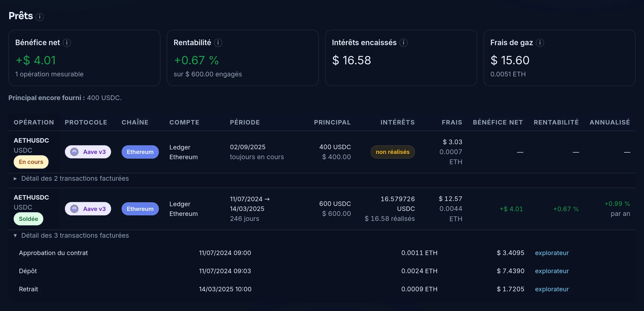Screen dimensions: 644x311
Task: Click the 02/09/2025 start date
Action: tap(248, 147)
